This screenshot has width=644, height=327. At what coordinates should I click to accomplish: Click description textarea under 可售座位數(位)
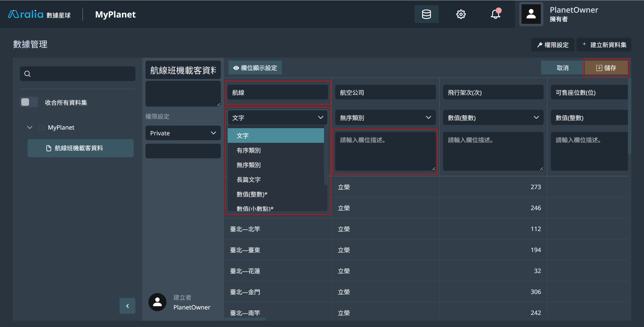tap(589, 151)
